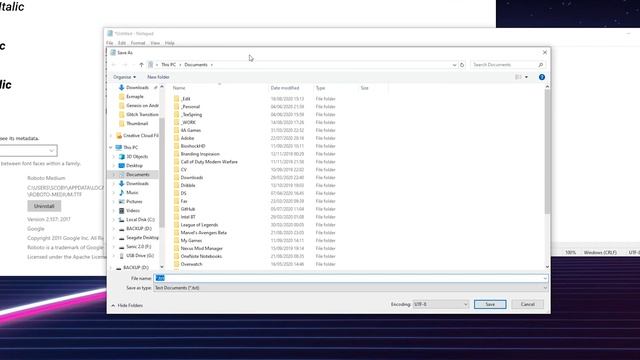Click the Type column header
This screenshot has width=640, height=360.
[320, 88]
